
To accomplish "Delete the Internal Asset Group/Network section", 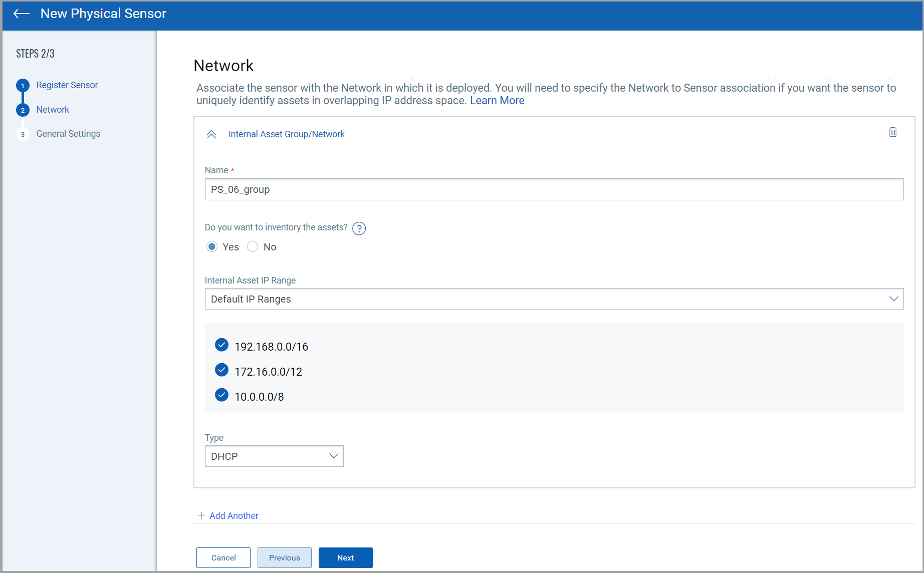I will [x=892, y=132].
